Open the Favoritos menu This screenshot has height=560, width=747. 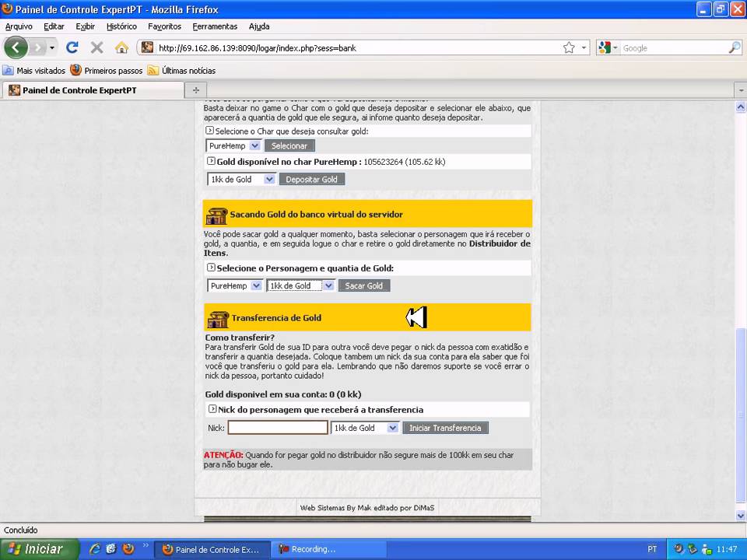click(x=164, y=26)
